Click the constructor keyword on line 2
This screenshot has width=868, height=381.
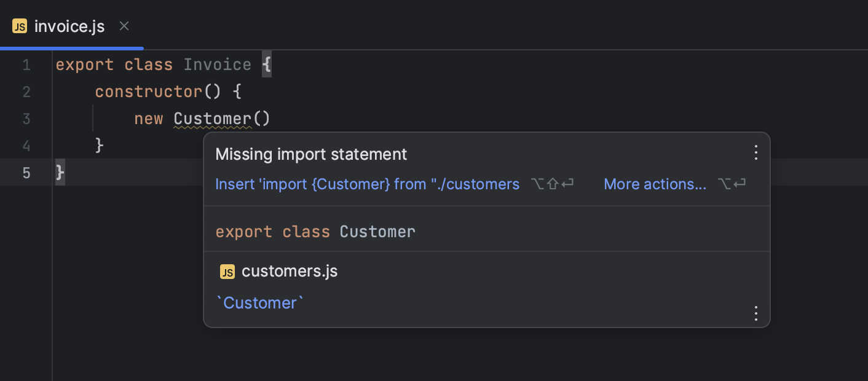pyautogui.click(x=149, y=92)
